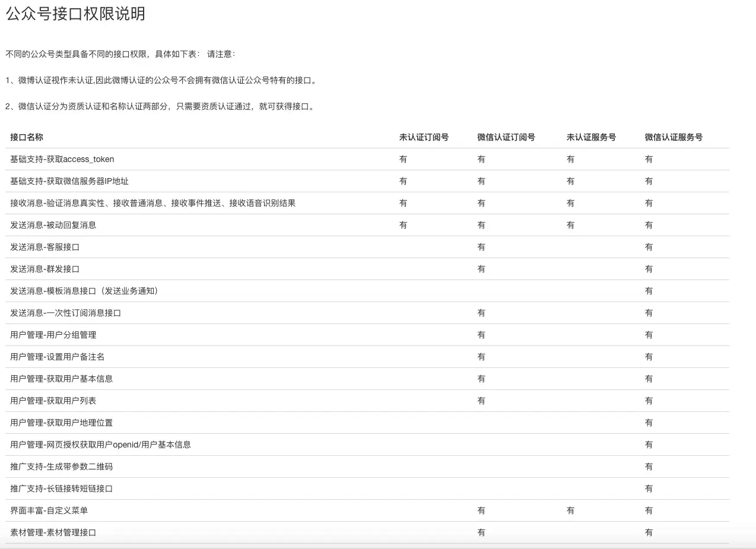This screenshot has width=756, height=549.
Task: Select row 用户管理-获取用户地理位置
Action: tap(367, 423)
